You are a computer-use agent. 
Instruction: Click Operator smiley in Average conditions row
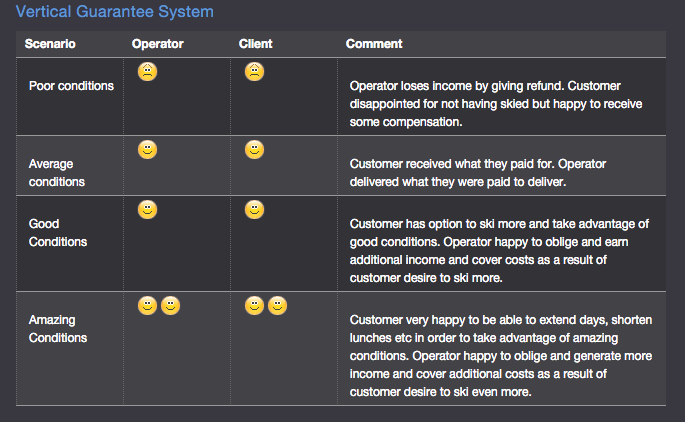tap(148, 150)
